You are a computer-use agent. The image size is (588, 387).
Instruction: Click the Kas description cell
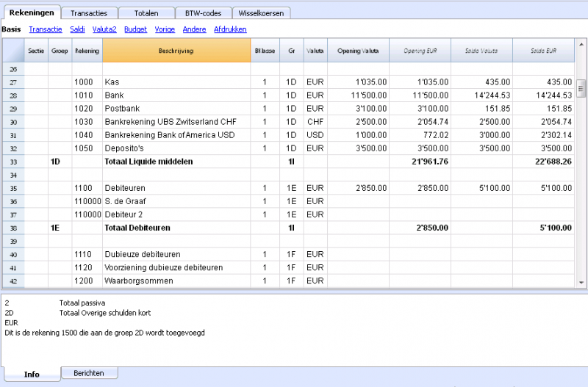point(176,82)
